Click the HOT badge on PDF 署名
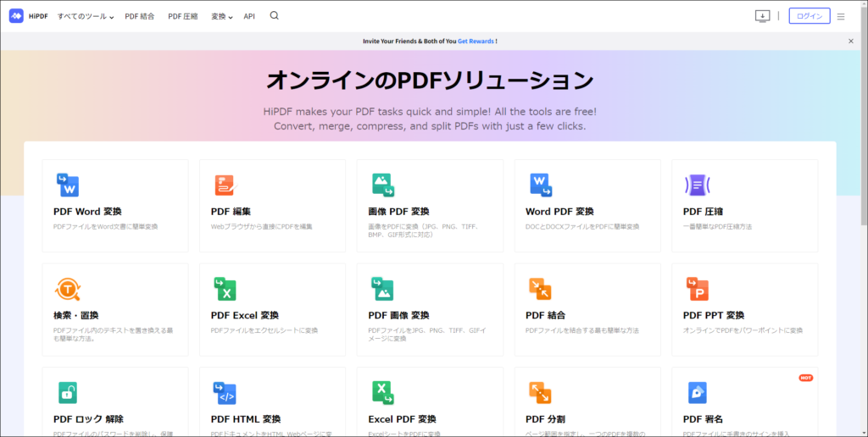The height and width of the screenshot is (437, 868). (805, 378)
